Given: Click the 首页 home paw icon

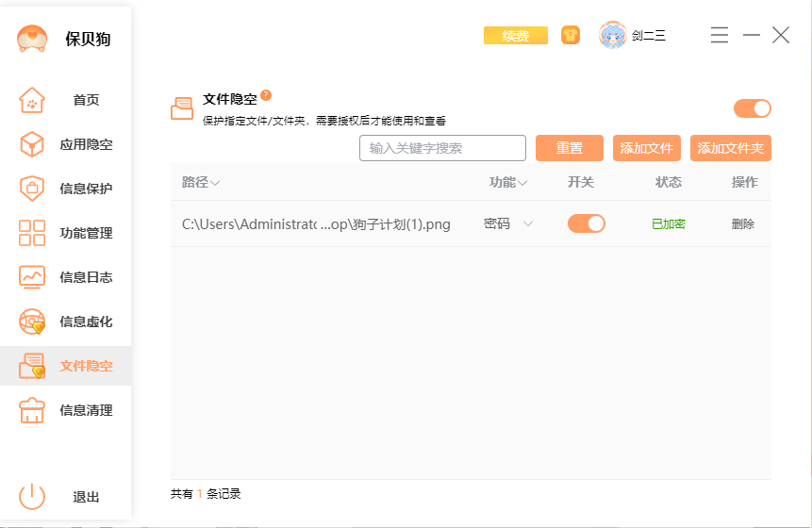Looking at the screenshot, I should pos(32,100).
